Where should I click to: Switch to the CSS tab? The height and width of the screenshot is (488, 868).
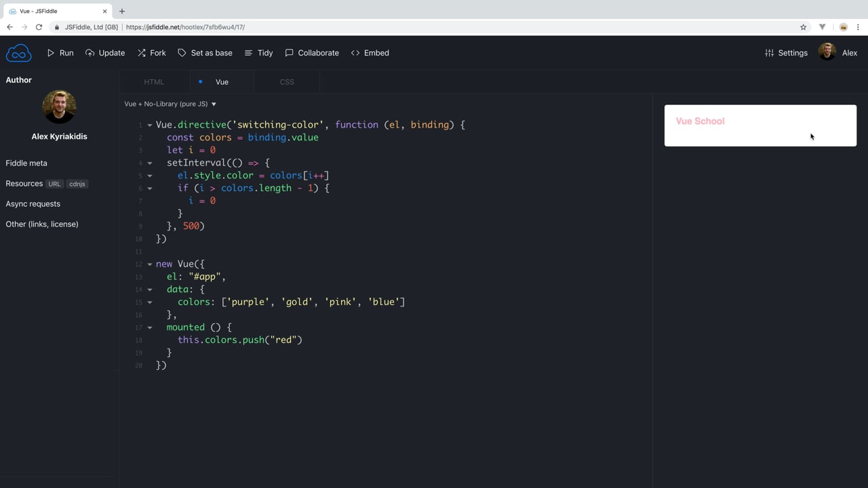point(287,82)
